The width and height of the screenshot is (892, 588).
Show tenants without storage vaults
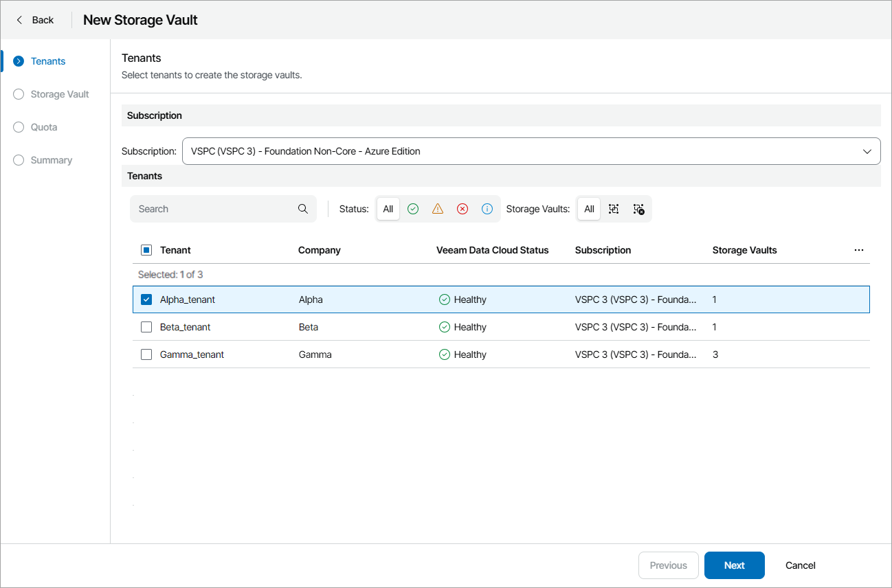(638, 209)
